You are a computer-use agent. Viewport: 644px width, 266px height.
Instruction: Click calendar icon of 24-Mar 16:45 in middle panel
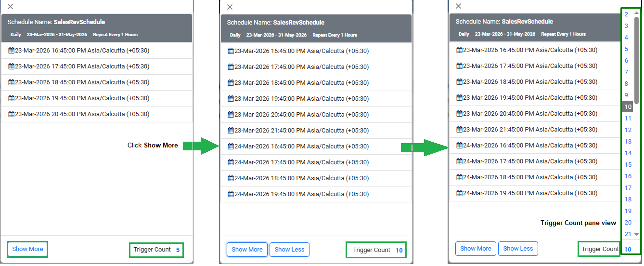(x=231, y=146)
